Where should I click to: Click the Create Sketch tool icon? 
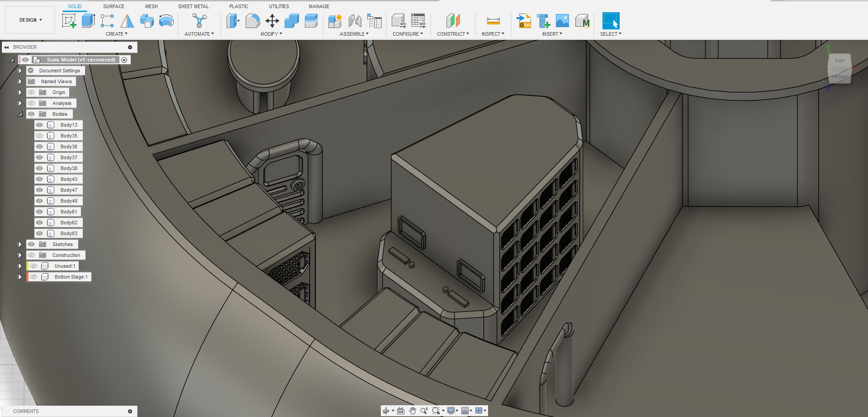pyautogui.click(x=69, y=21)
